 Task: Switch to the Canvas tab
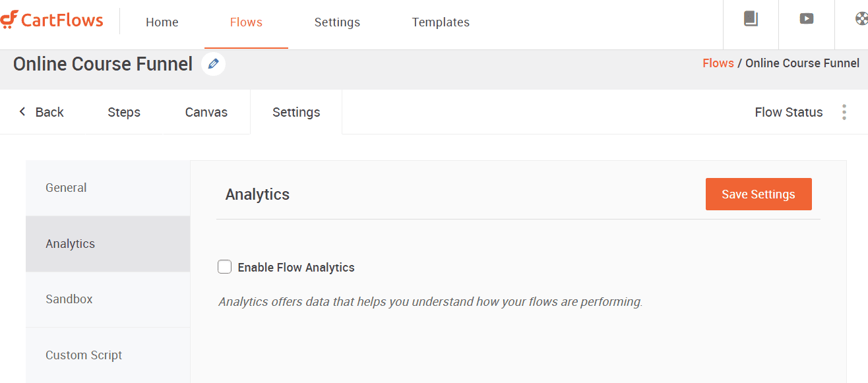[206, 112]
